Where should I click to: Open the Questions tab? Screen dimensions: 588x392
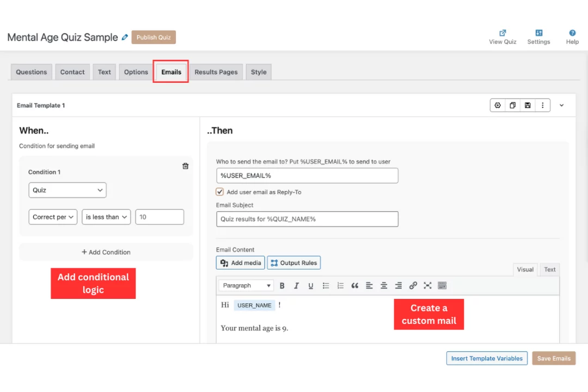coord(32,72)
